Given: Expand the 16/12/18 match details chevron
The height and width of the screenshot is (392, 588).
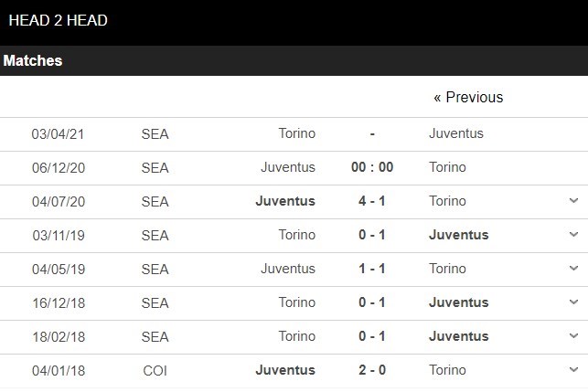Looking at the screenshot, I should [573, 302].
